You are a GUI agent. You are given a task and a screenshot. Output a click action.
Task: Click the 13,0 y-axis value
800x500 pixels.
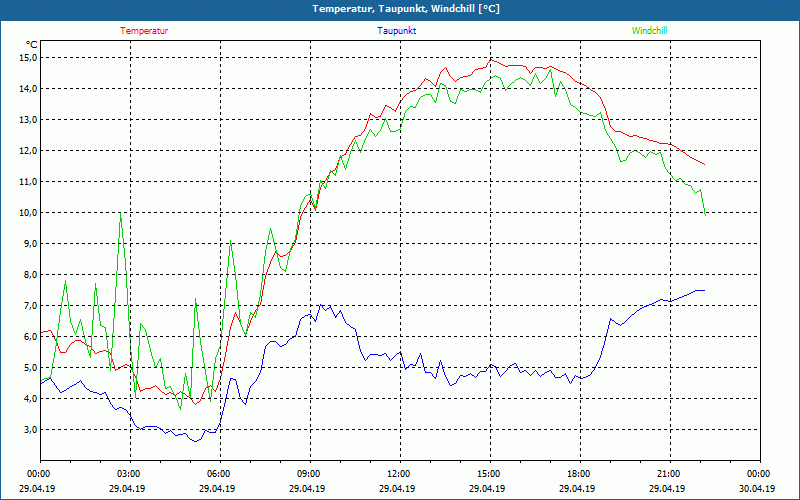point(29,119)
